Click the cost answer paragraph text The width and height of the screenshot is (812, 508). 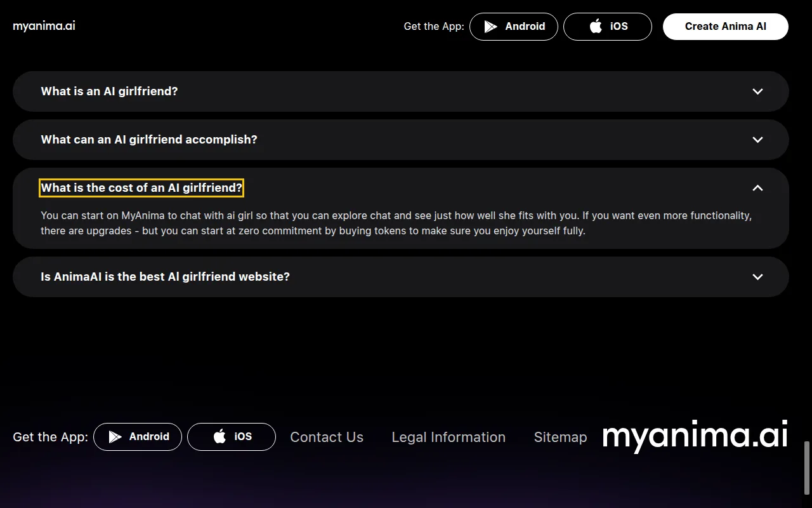396,224
